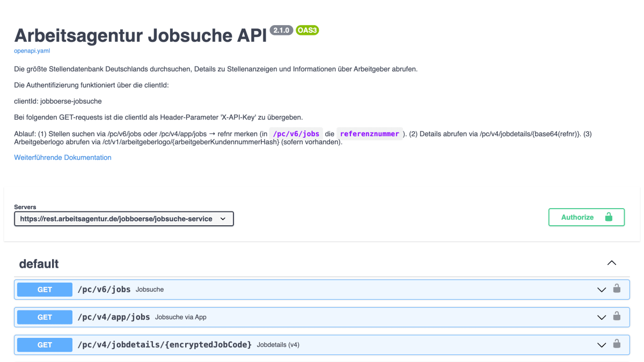Image resolution: width=644 pixels, height=362 pixels.
Task: Click the 2.1.0 version badge
Action: [x=281, y=31]
